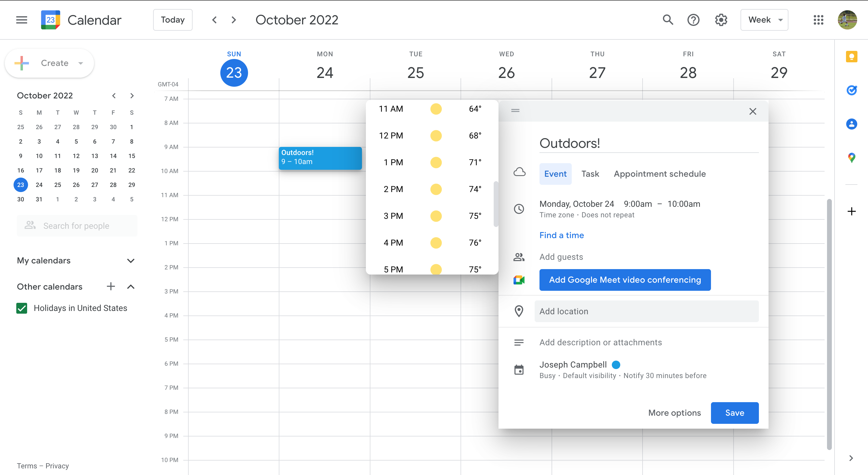The width and height of the screenshot is (868, 475).
Task: Open Google Maps side panel icon
Action: [851, 157]
